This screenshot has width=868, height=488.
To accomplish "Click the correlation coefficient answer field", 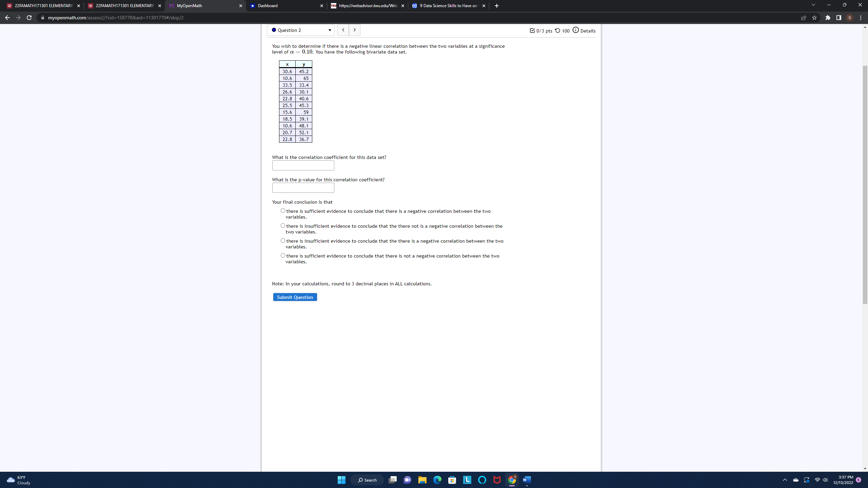I will coord(303,165).
